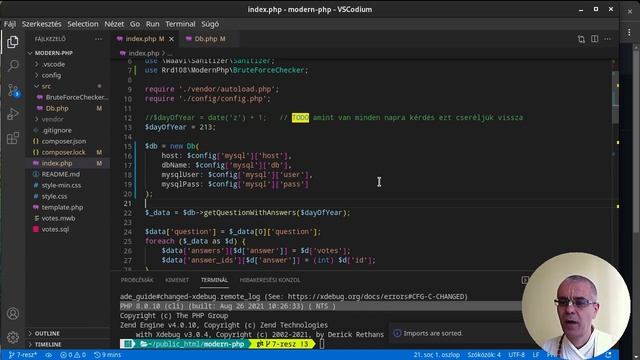Switch to the Db.php editor tab
The image size is (640, 360).
[209, 39]
